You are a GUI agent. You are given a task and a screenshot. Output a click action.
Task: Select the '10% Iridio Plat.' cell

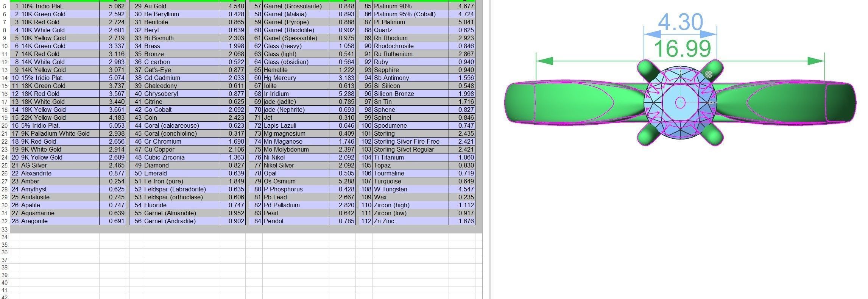59,6
